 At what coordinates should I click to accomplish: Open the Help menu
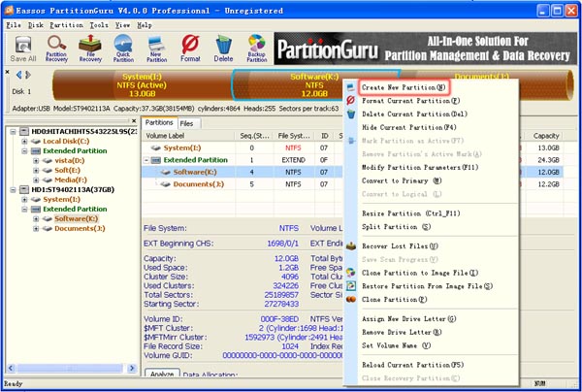pos(145,25)
